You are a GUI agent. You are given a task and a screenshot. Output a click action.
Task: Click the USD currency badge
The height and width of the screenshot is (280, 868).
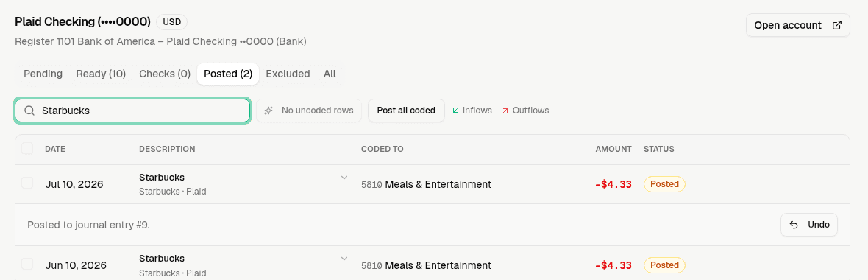171,22
